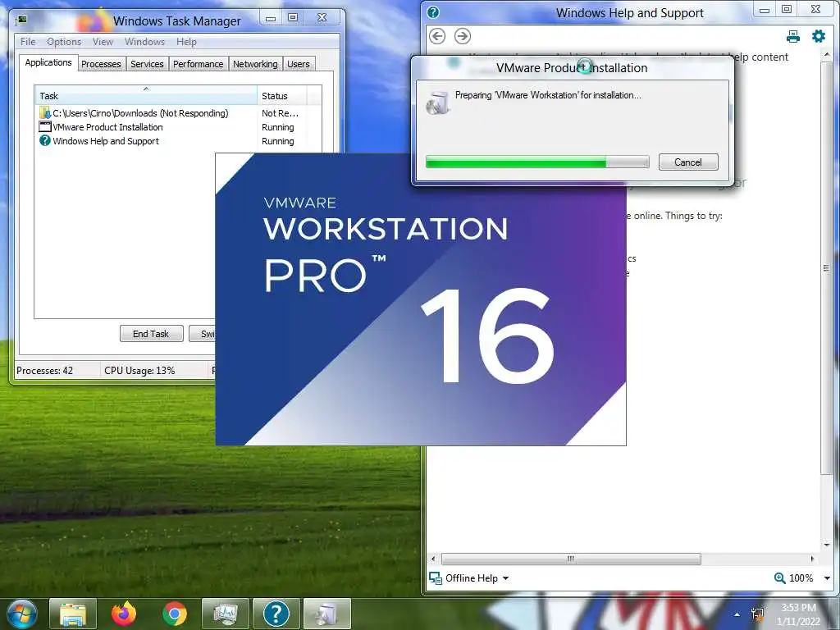840x630 pixels.
Task: Open the Help menu in Task Manager
Action: coord(186,41)
